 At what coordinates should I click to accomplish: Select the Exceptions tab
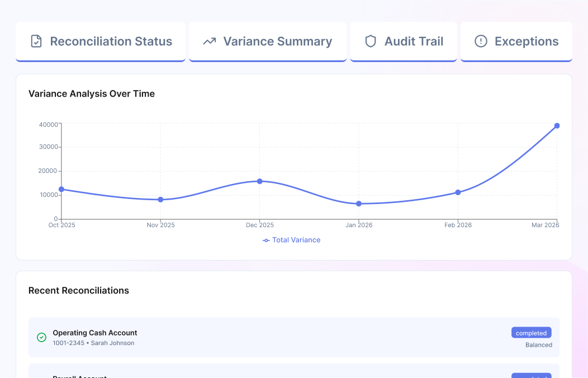[x=516, y=41]
